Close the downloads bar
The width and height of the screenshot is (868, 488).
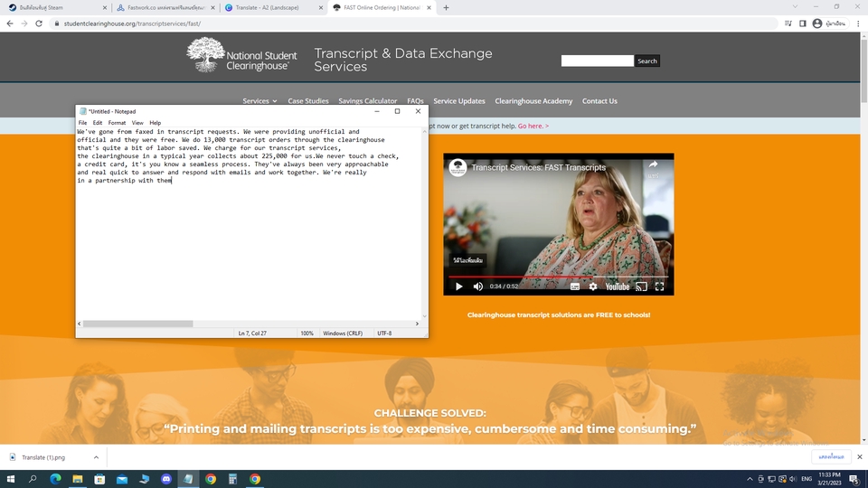[860, 457]
